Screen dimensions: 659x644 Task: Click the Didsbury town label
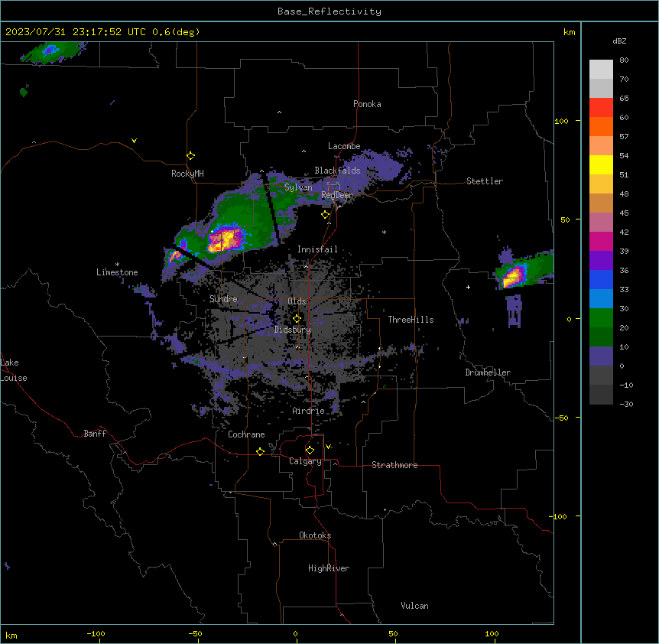(293, 330)
